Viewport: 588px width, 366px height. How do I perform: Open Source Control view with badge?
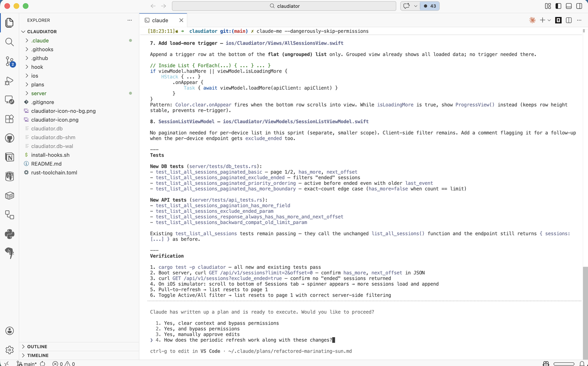(9, 61)
